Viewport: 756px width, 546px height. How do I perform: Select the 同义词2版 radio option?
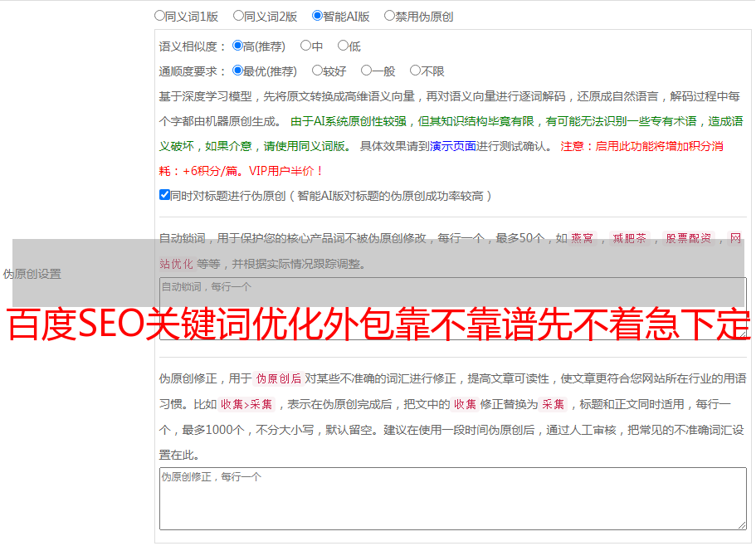click(x=238, y=16)
